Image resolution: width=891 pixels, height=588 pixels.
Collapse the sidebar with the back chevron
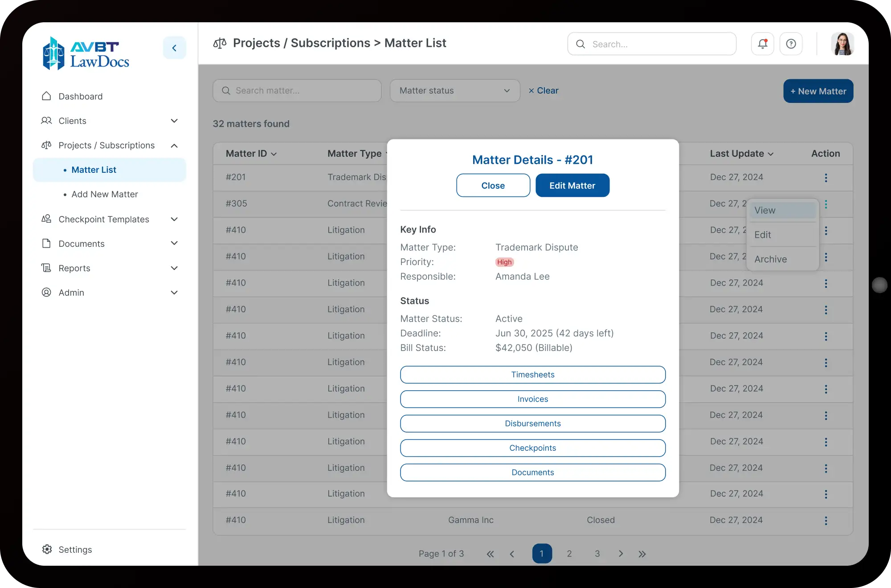[x=174, y=48]
